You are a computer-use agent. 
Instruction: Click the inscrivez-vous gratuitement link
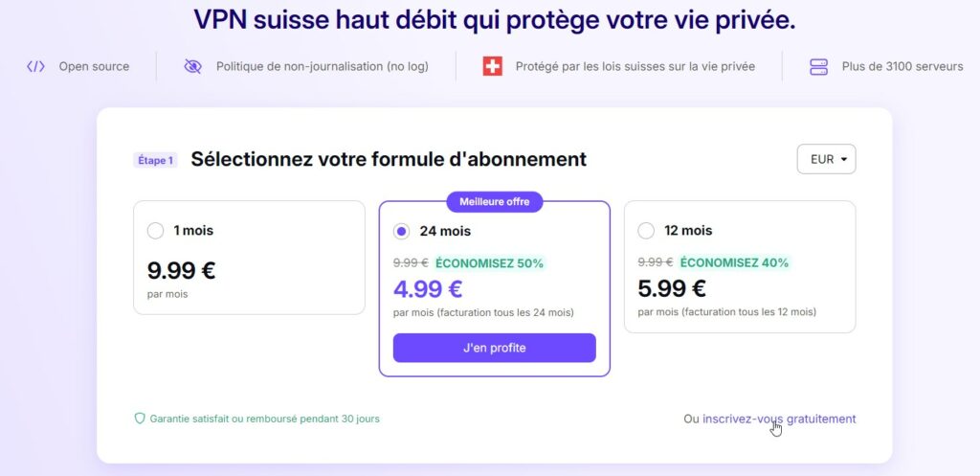tap(779, 419)
